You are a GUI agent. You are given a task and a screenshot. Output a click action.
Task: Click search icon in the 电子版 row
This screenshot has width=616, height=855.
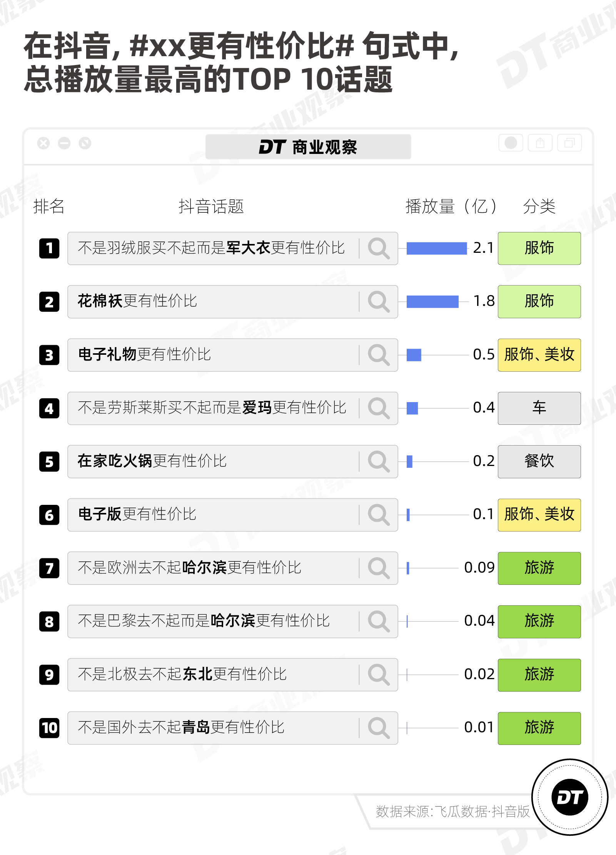[x=379, y=515]
